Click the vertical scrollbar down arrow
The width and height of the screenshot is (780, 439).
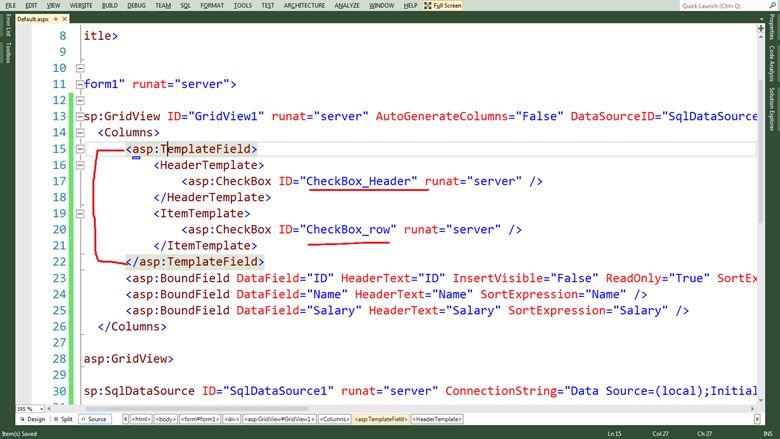761,400
